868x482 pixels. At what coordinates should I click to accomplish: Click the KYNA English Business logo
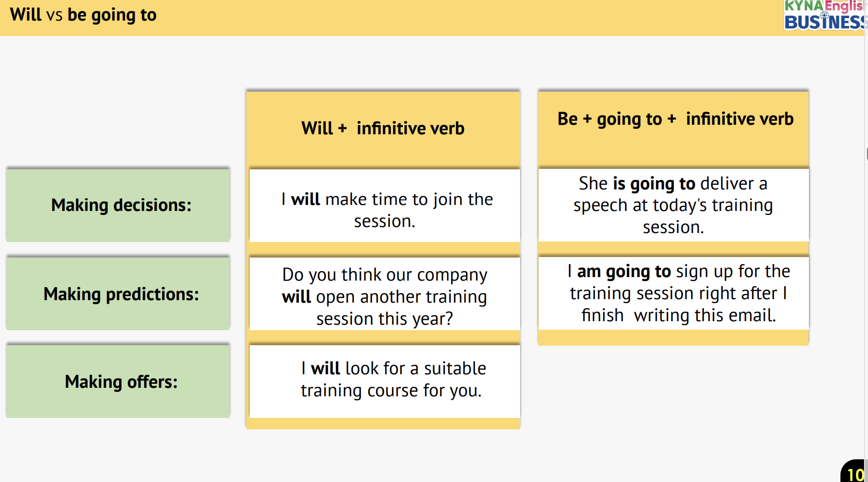825,15
